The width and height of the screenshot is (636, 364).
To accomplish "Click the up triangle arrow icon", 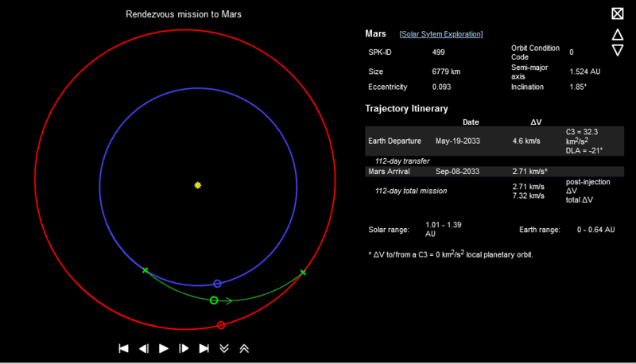I will pyautogui.click(x=618, y=35).
